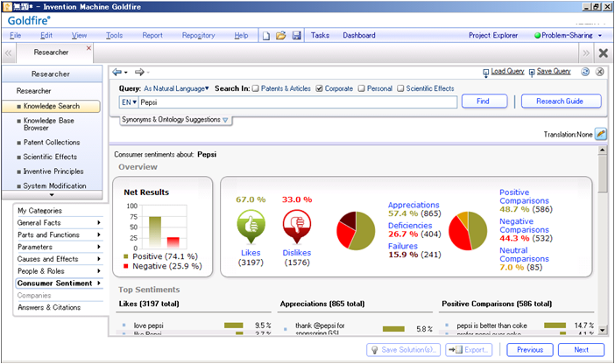Click the Export button

point(469,349)
